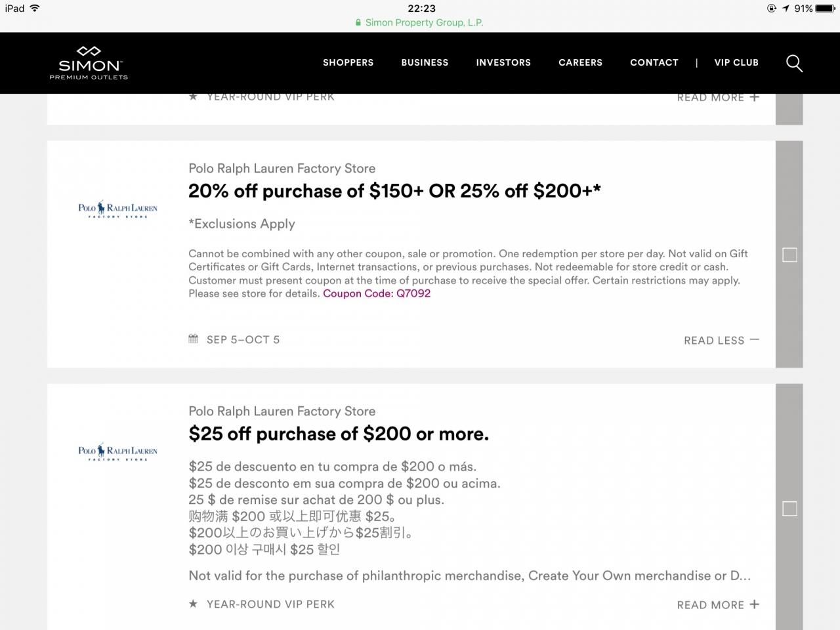This screenshot has width=840, height=630.
Task: Expand the top partially visible Read More
Action: click(718, 97)
